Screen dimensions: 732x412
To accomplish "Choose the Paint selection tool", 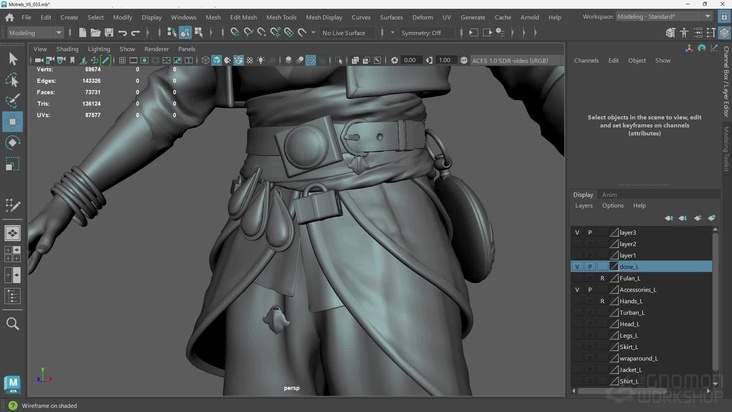I will tap(13, 101).
